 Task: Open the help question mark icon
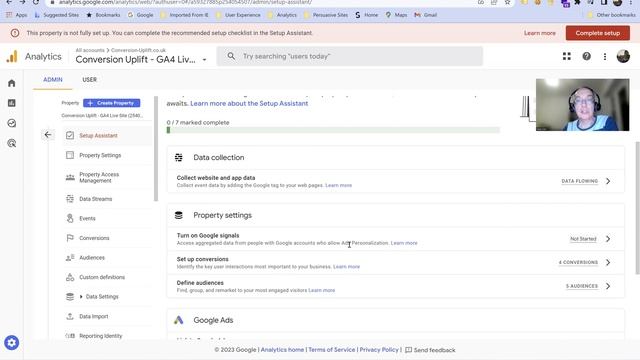587,56
